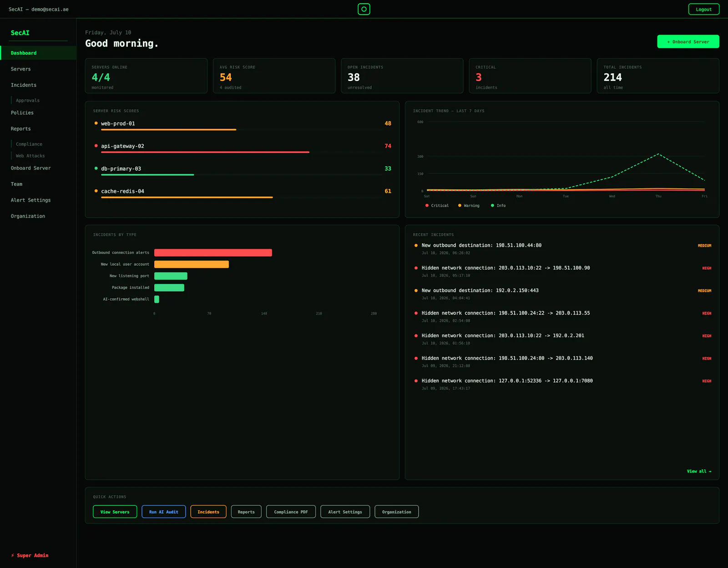Click the Critical 3 incidents card
Image resolution: width=728 pixels, height=568 pixels.
(x=530, y=76)
